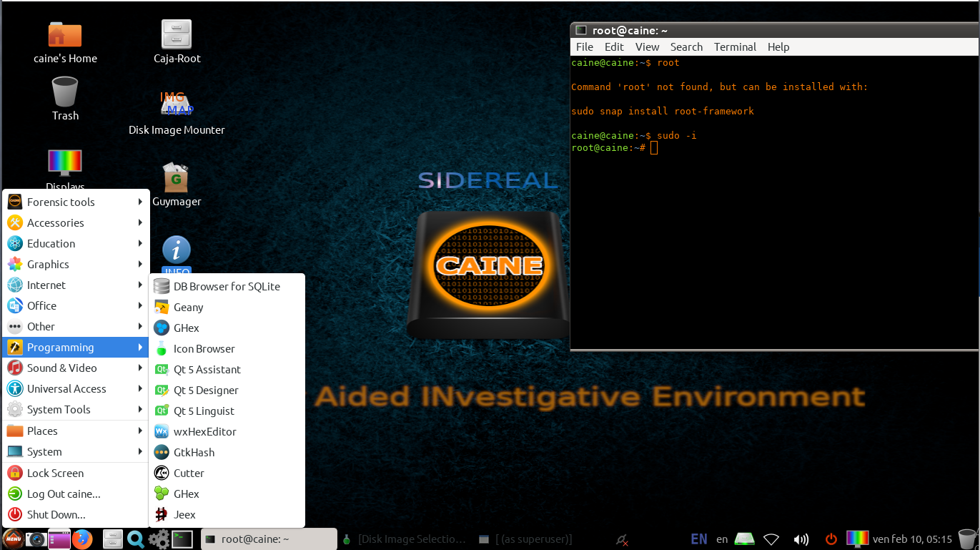Screen dimensions: 980x550
Task: Choose wxHexEditor from the Programming submenu
Action: click(x=204, y=432)
